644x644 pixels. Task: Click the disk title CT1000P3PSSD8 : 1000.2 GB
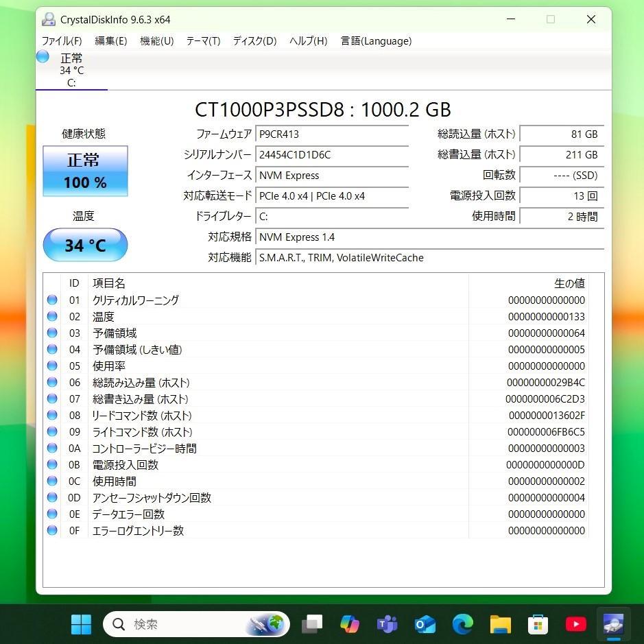tap(323, 110)
